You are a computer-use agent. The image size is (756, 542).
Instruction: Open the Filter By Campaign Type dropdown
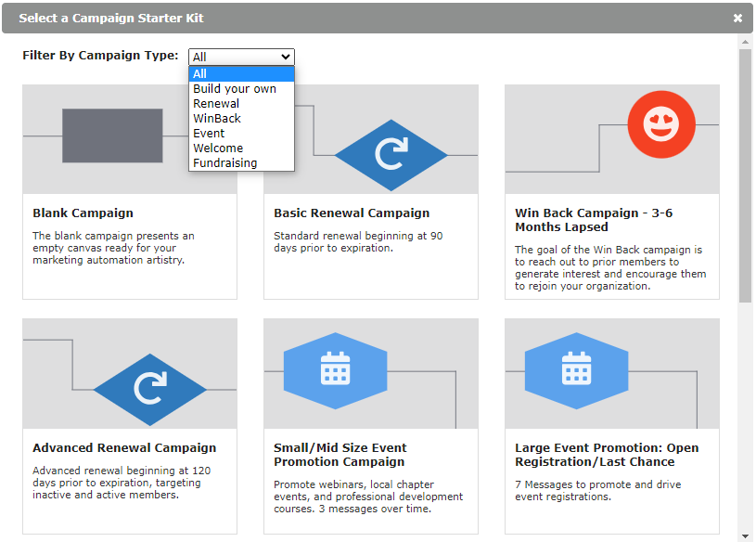241,57
